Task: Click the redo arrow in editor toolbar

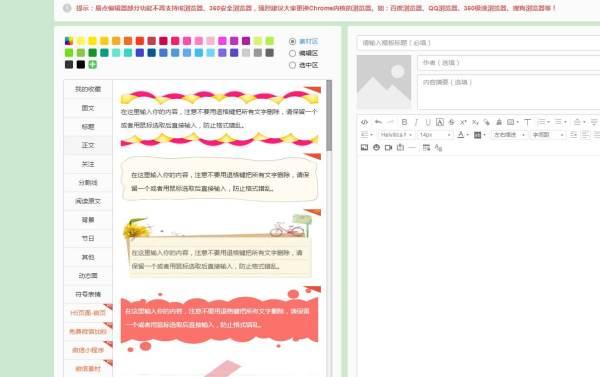Action: [x=390, y=122]
